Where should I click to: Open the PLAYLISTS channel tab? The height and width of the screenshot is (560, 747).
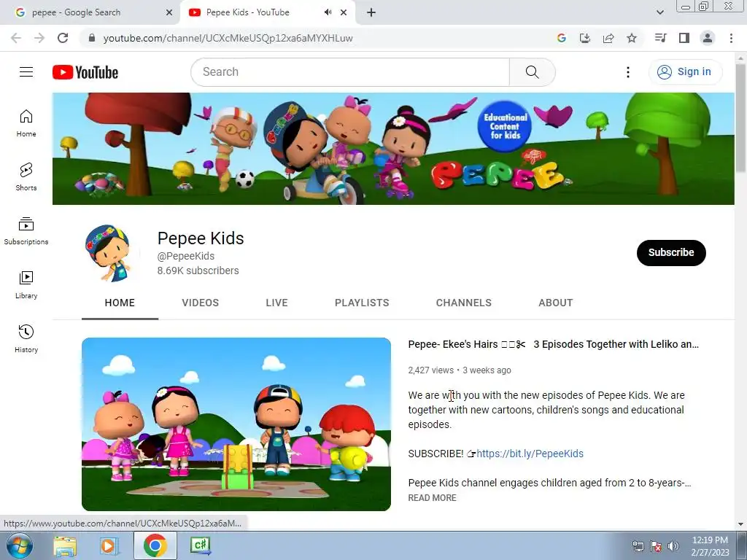click(362, 303)
